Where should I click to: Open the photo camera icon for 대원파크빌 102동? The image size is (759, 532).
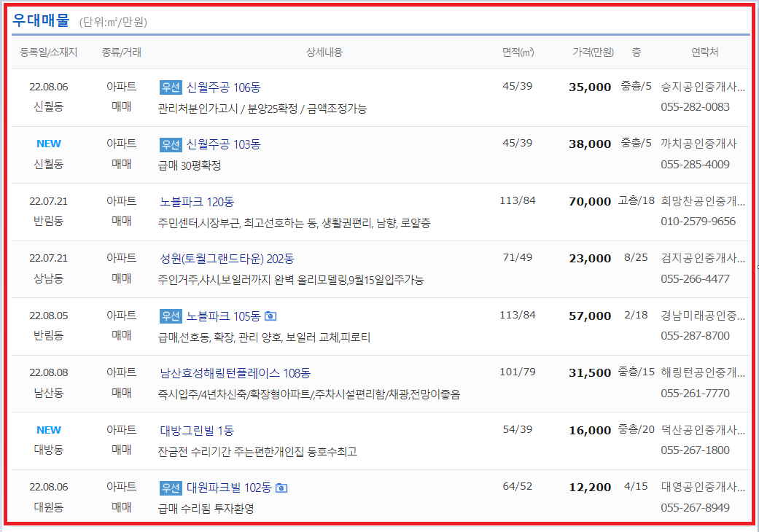(281, 488)
